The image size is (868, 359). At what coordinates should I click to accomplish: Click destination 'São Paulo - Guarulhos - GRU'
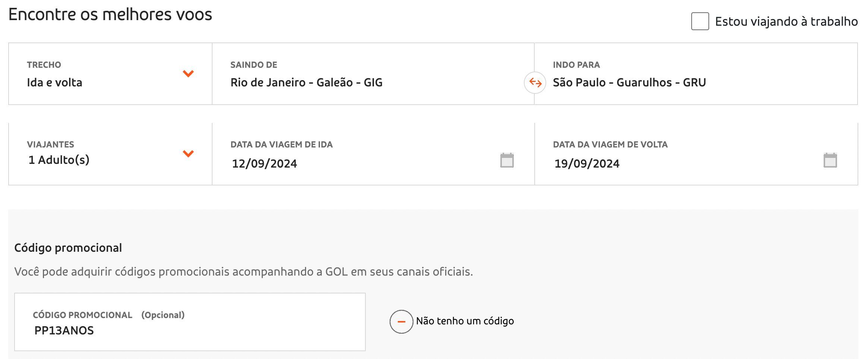[x=629, y=82]
